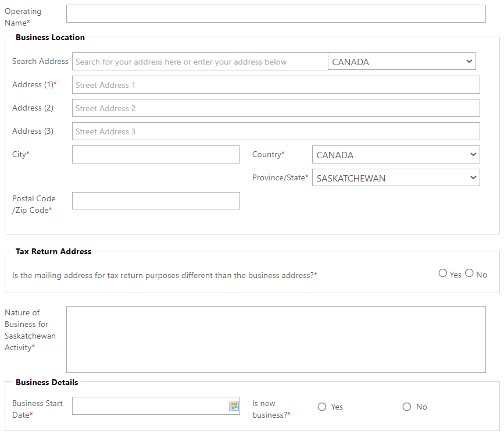This screenshot has height=434, width=504.
Task: Open the Business Start Date calendar picker
Action: [234, 406]
